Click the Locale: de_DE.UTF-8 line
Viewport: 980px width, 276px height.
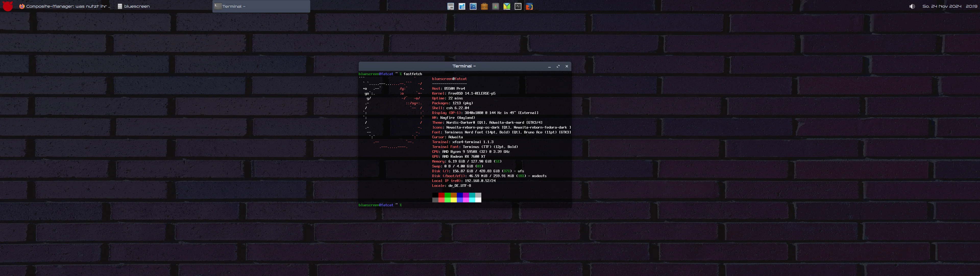click(x=451, y=186)
